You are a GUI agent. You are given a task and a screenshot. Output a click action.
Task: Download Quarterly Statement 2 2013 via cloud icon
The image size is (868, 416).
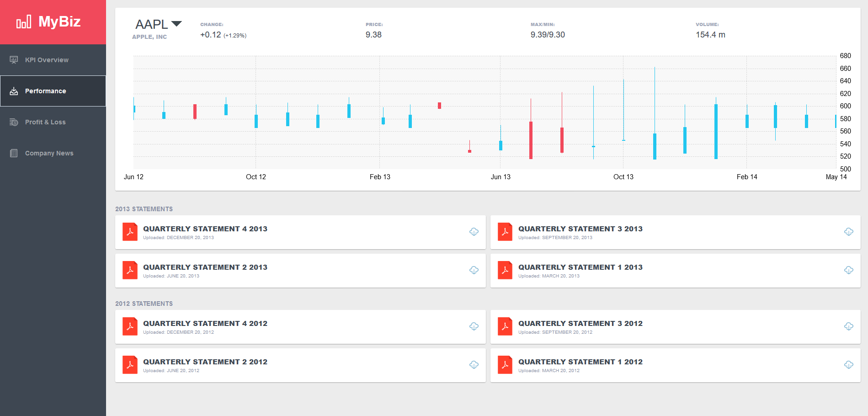tap(474, 270)
